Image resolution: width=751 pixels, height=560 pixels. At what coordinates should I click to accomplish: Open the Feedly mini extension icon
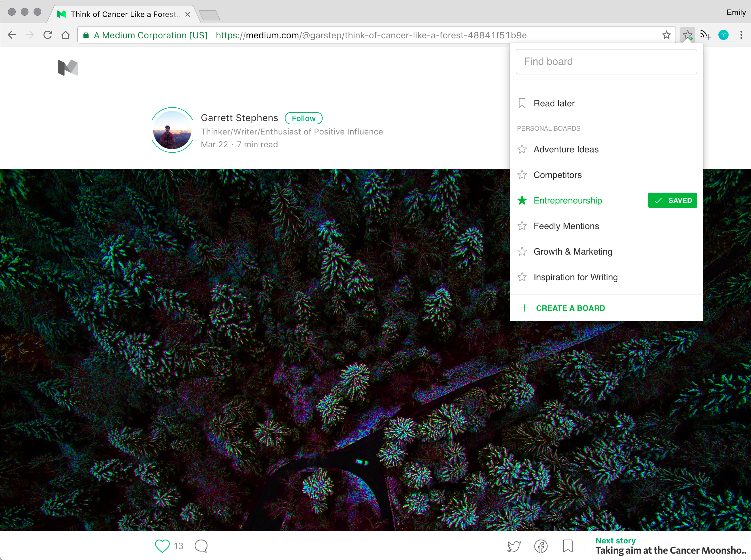(688, 35)
